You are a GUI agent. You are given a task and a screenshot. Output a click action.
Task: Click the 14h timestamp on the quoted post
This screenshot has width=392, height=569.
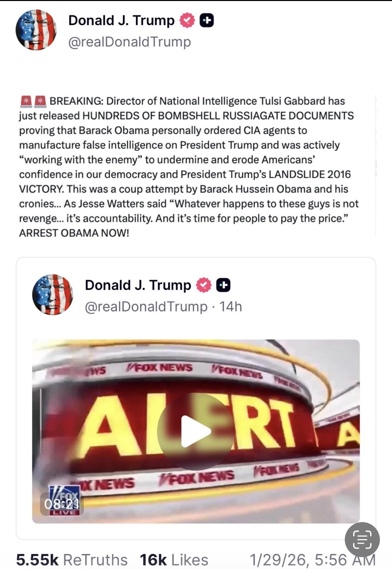tap(231, 307)
